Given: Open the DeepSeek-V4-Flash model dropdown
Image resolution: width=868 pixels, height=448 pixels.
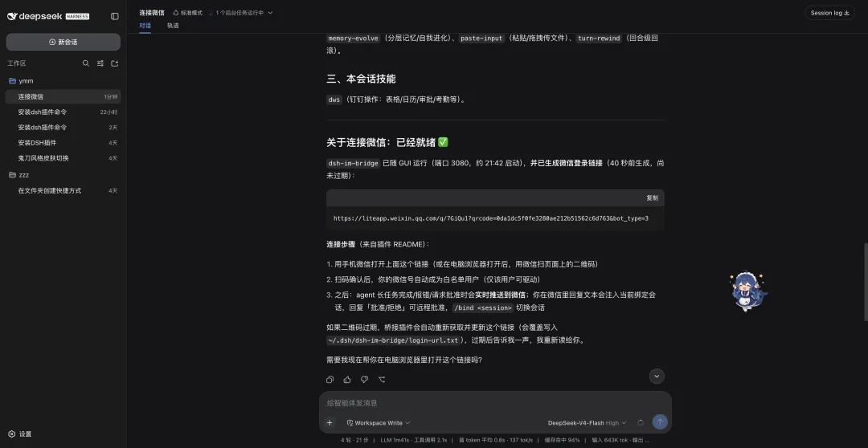Looking at the screenshot, I should 587,422.
